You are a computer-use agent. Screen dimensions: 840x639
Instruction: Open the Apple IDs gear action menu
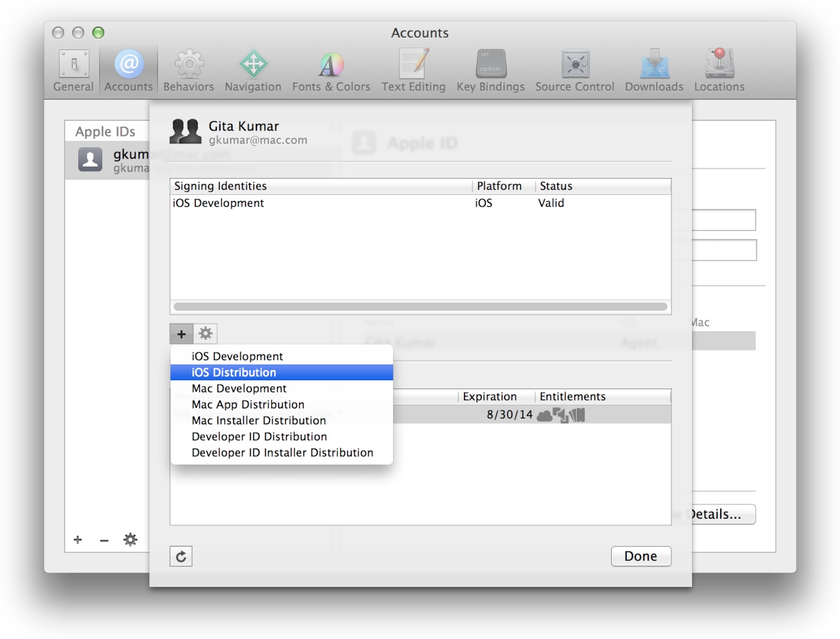tap(130, 540)
